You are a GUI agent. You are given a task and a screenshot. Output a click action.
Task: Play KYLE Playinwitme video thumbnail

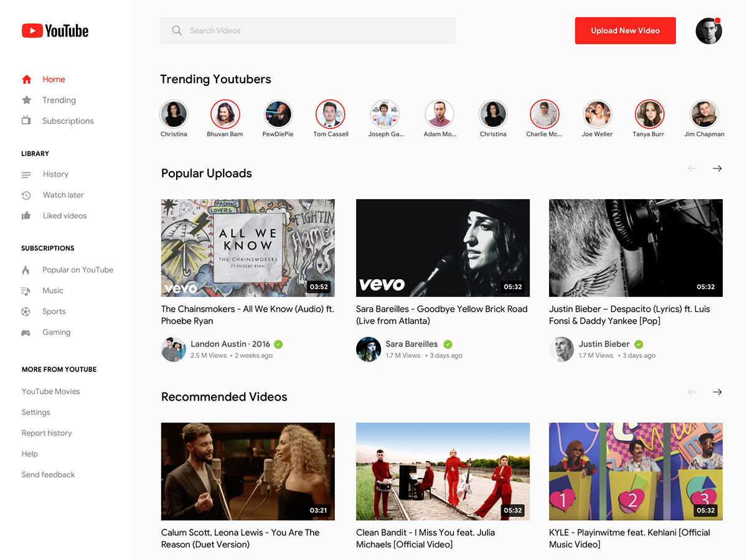(636, 472)
